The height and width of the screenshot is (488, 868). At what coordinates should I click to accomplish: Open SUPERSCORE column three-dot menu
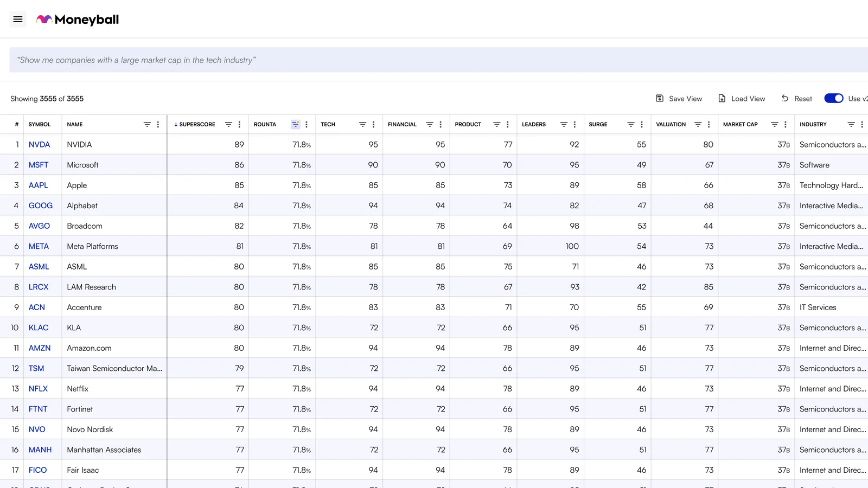[x=239, y=125]
